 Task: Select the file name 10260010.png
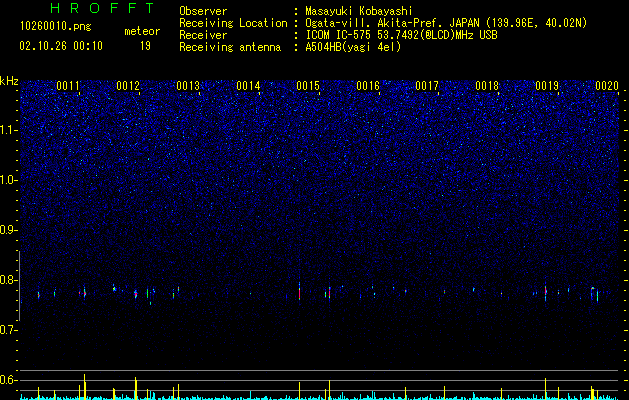[x=56, y=27]
